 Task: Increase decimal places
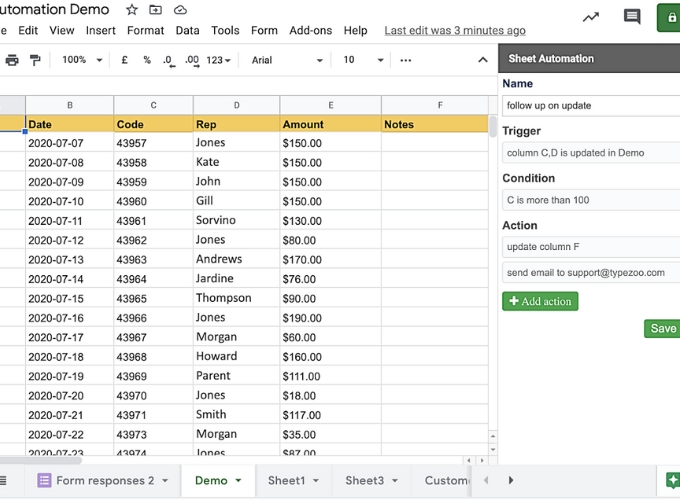point(192,61)
